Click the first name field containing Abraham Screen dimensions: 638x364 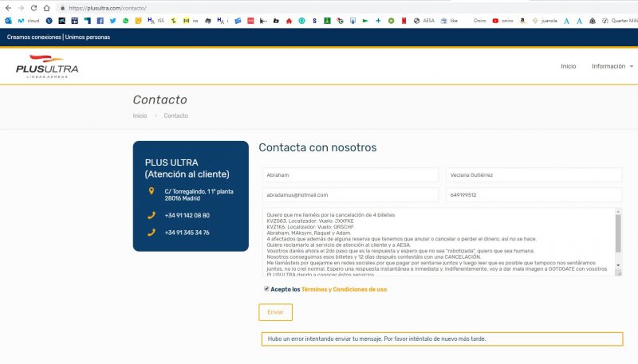pos(350,175)
